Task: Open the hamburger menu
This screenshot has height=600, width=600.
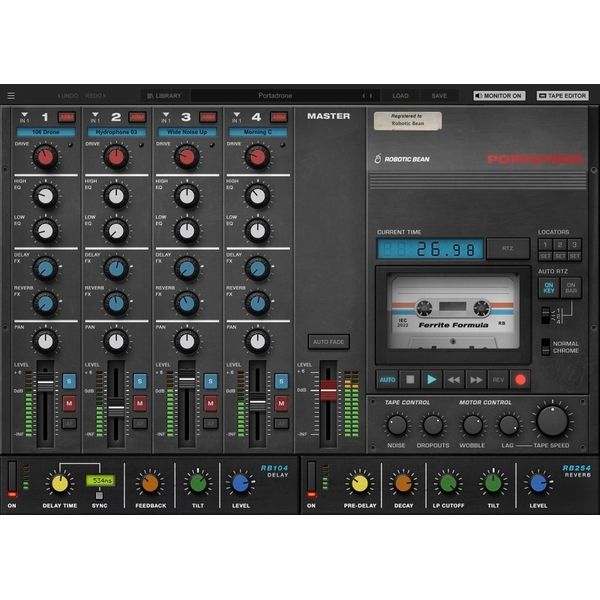Action: 11,96
